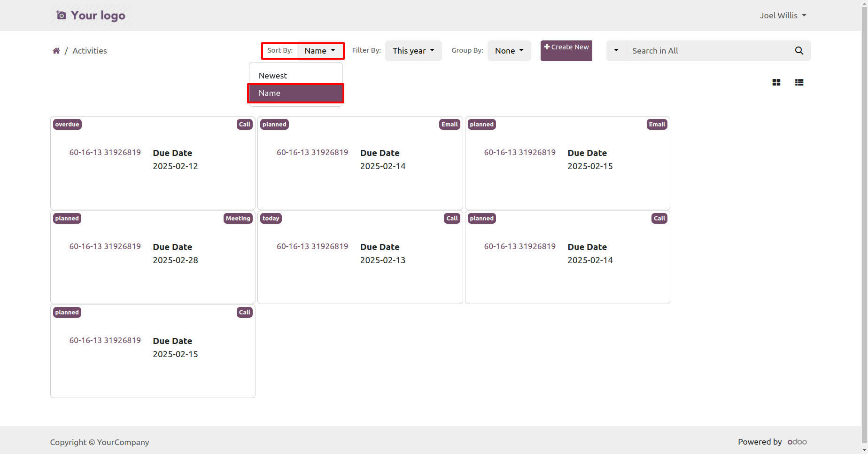
Task: Click the Powered by text
Action: [x=760, y=442]
